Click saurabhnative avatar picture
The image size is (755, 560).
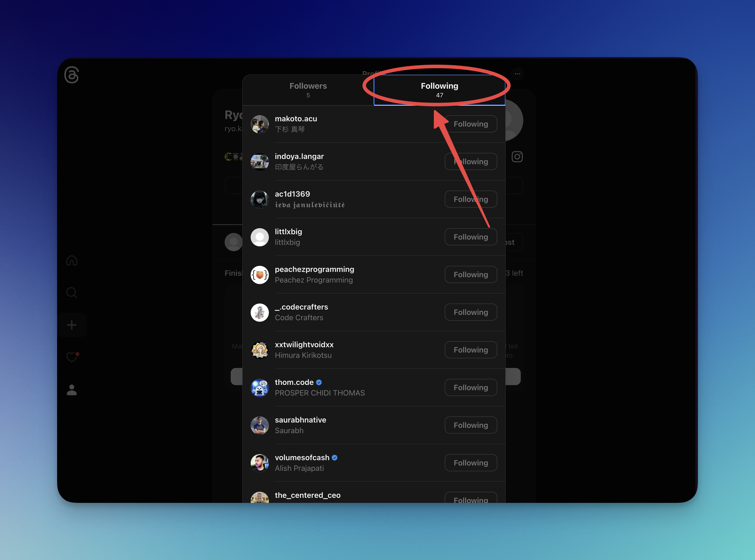(x=259, y=425)
